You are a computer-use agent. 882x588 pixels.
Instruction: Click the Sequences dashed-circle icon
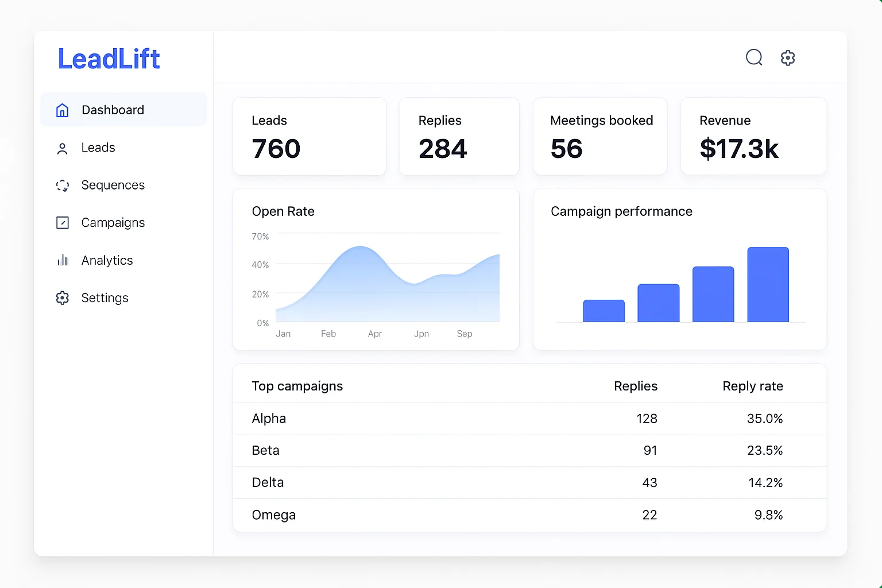(x=63, y=185)
